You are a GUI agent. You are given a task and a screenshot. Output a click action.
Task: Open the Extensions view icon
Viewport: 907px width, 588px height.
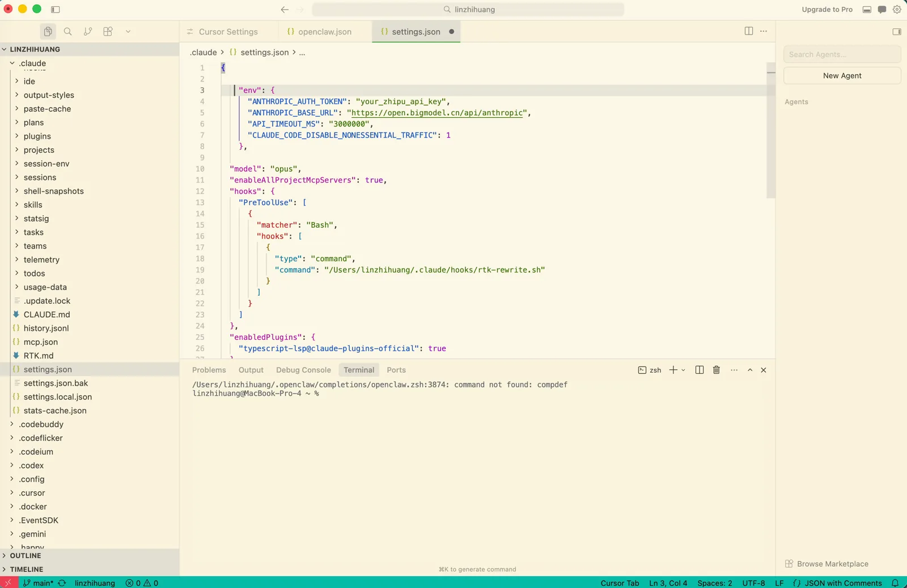(x=108, y=32)
